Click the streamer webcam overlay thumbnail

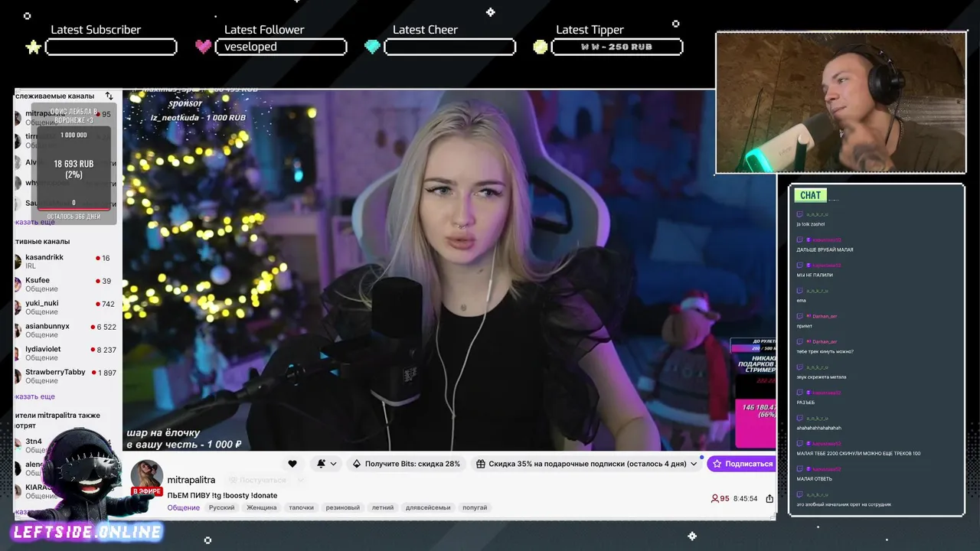841,103
